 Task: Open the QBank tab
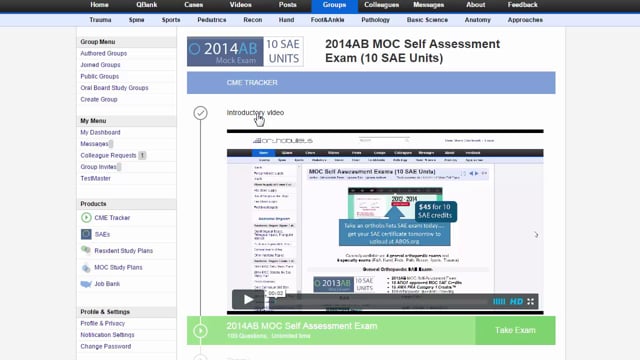[147, 5]
